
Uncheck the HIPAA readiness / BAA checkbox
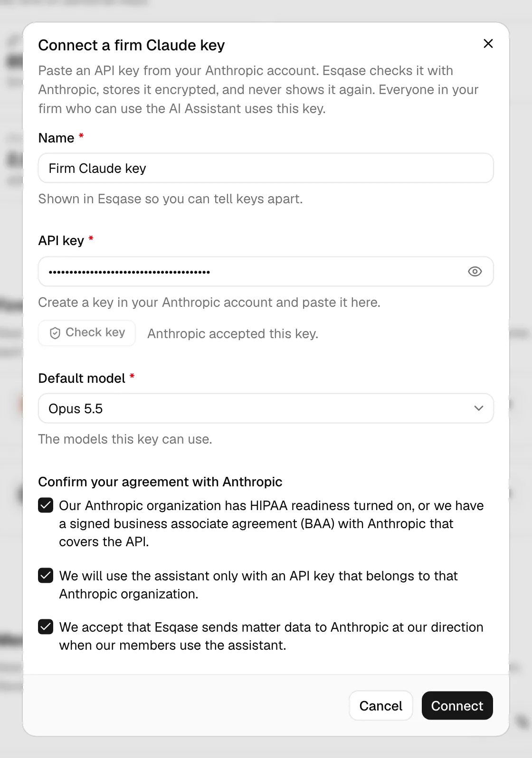(46, 505)
